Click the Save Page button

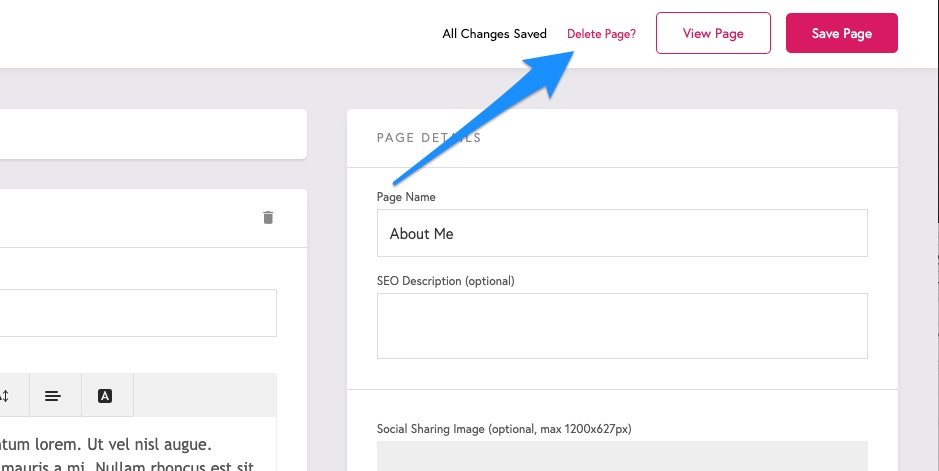tap(841, 33)
